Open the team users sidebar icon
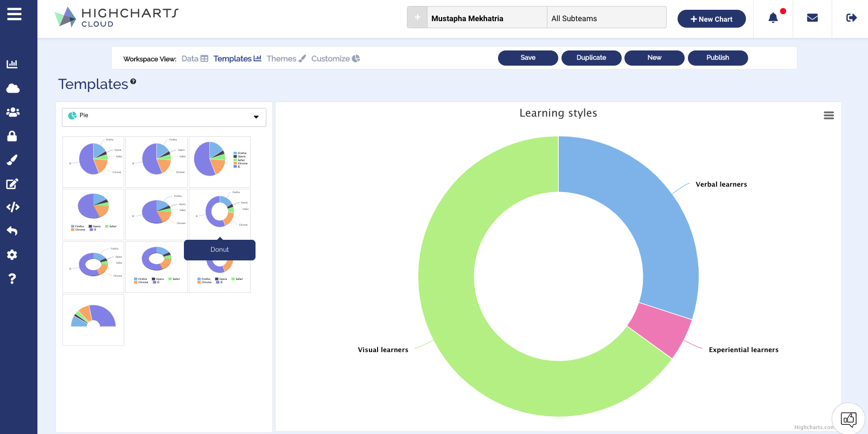The width and height of the screenshot is (868, 434). coord(12,112)
